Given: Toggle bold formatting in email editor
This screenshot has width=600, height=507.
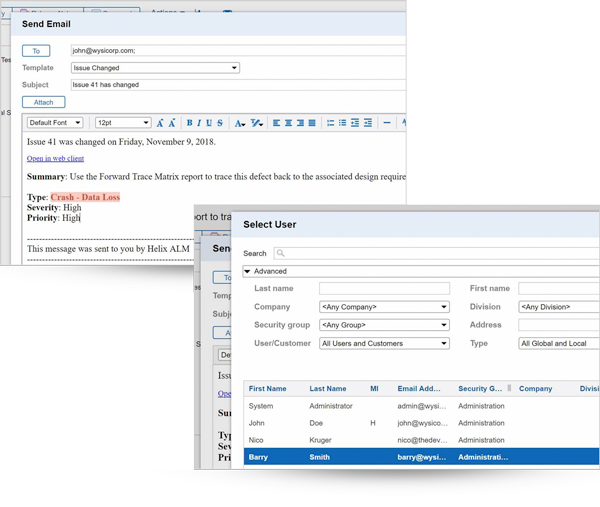Looking at the screenshot, I should (x=189, y=123).
